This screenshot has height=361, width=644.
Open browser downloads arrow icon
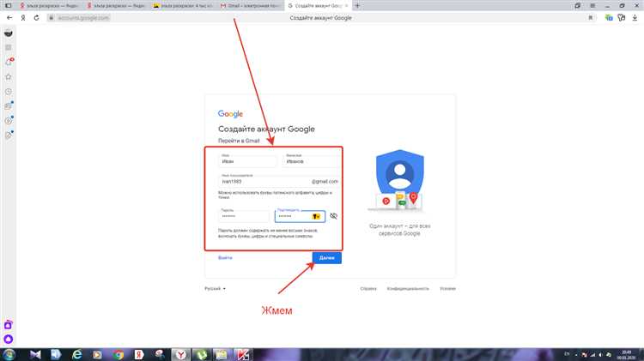[635, 18]
